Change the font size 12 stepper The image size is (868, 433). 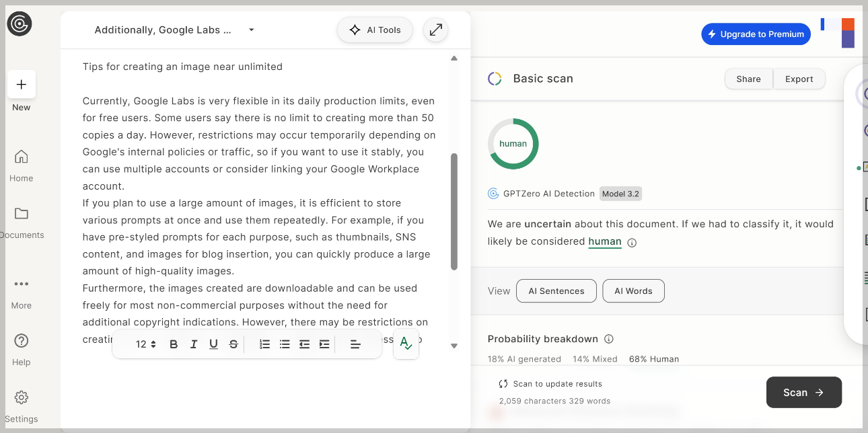coord(145,344)
